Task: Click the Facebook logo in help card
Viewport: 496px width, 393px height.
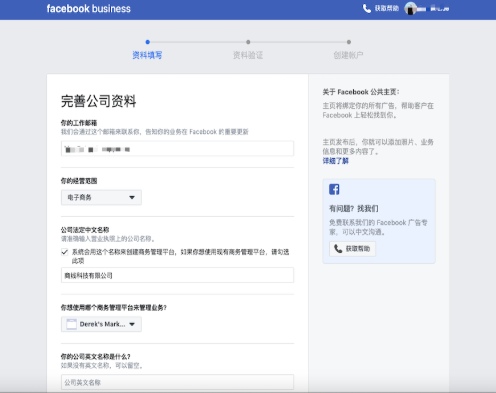Action: tap(334, 189)
